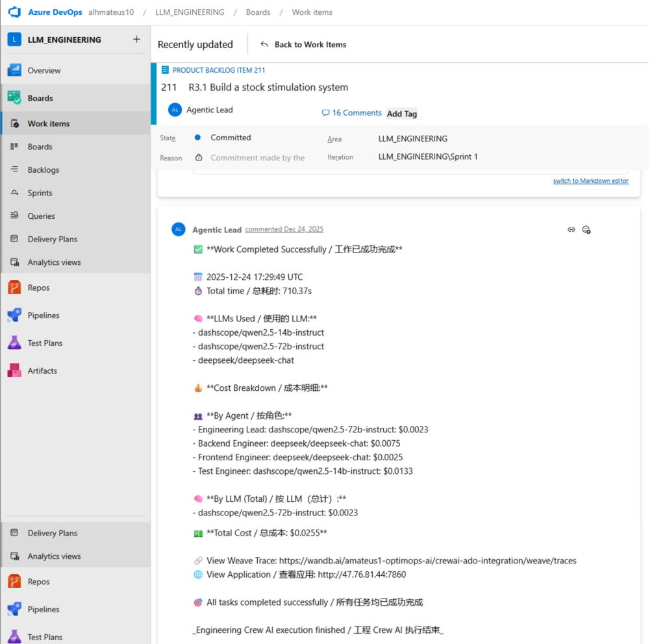Edit the title R3.1 Build a stock stimulation system
The width and height of the screenshot is (665, 644).
click(x=268, y=88)
